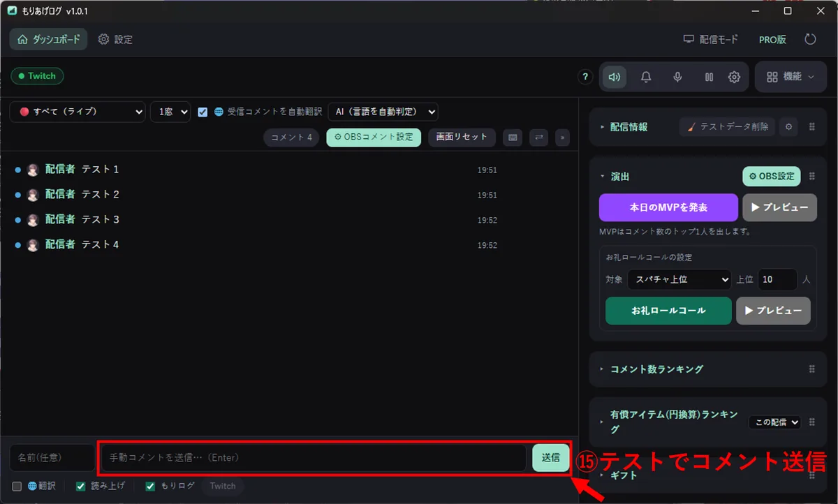The width and height of the screenshot is (838, 504).
Task: Toggle the Twitch destination chip near もりログ
Action: pyautogui.click(x=223, y=486)
